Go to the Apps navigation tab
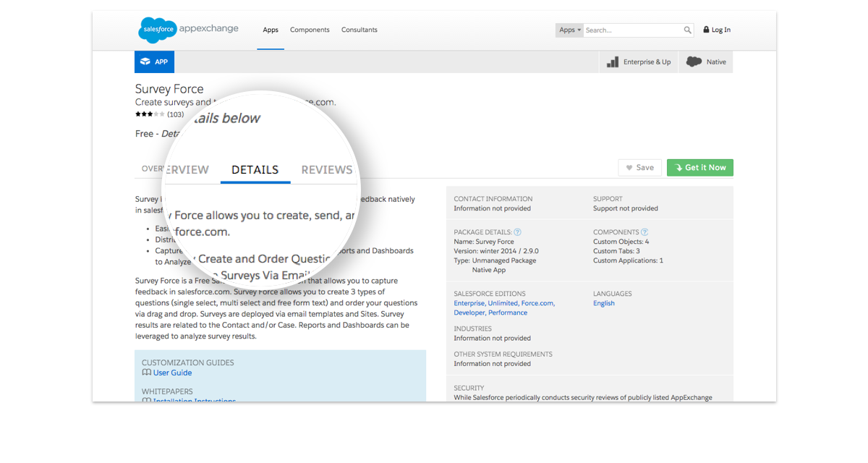Image resolution: width=868 pixels, height=463 pixels. 271,30
